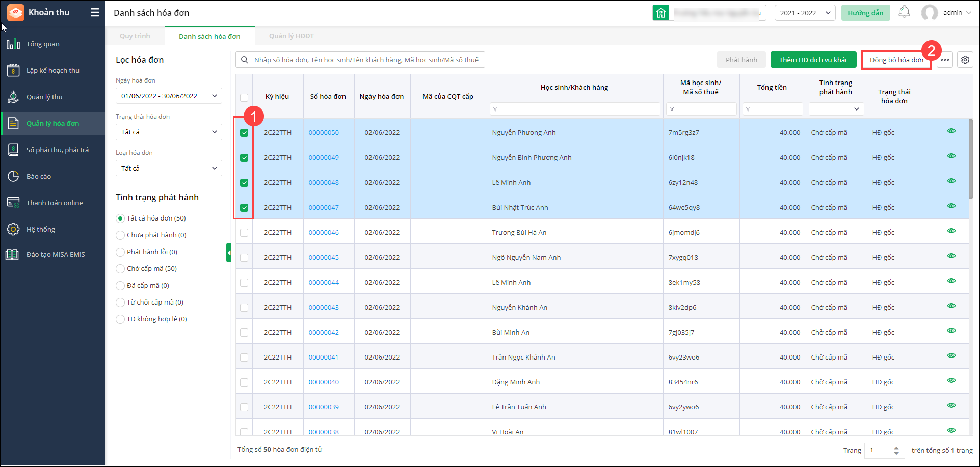Click the search magnifier icon

tap(245, 60)
